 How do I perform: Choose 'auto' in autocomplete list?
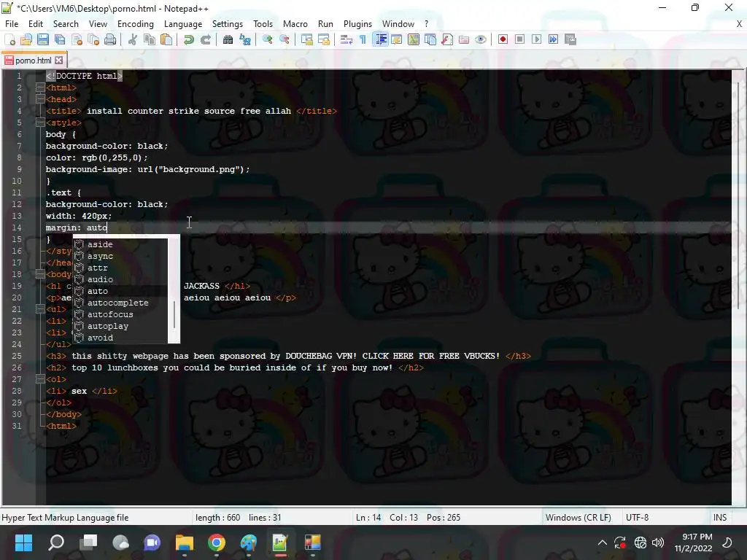pyautogui.click(x=120, y=291)
